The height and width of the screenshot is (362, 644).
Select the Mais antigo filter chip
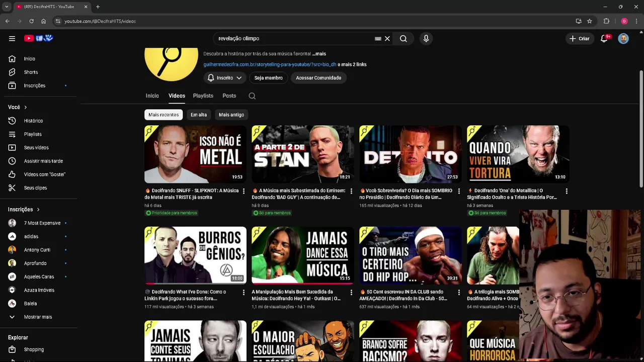pos(231,115)
